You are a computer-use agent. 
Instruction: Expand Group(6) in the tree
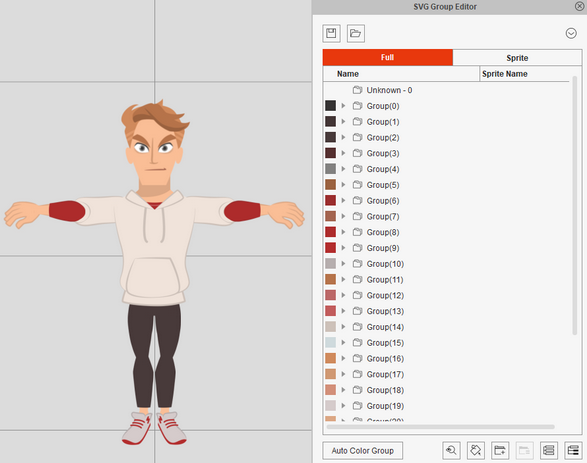pos(343,201)
